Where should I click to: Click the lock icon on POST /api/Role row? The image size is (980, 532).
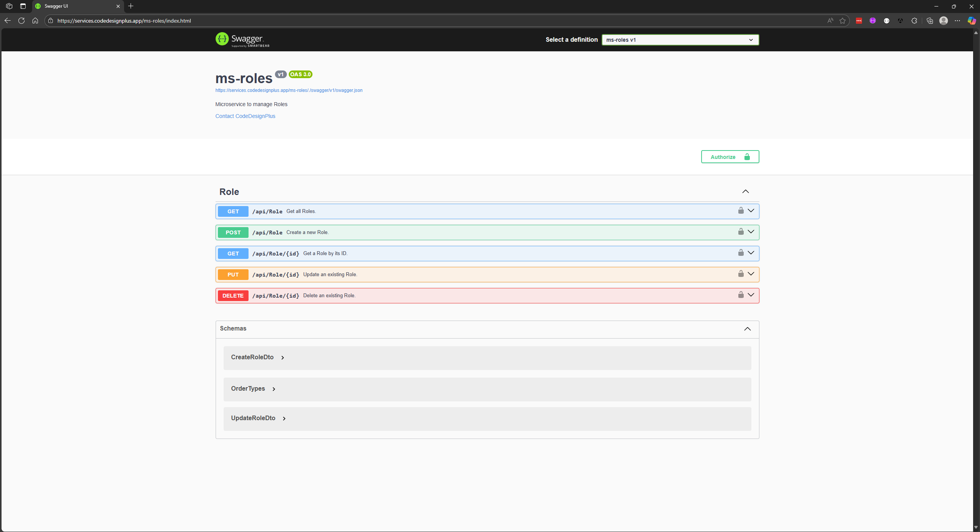point(741,232)
